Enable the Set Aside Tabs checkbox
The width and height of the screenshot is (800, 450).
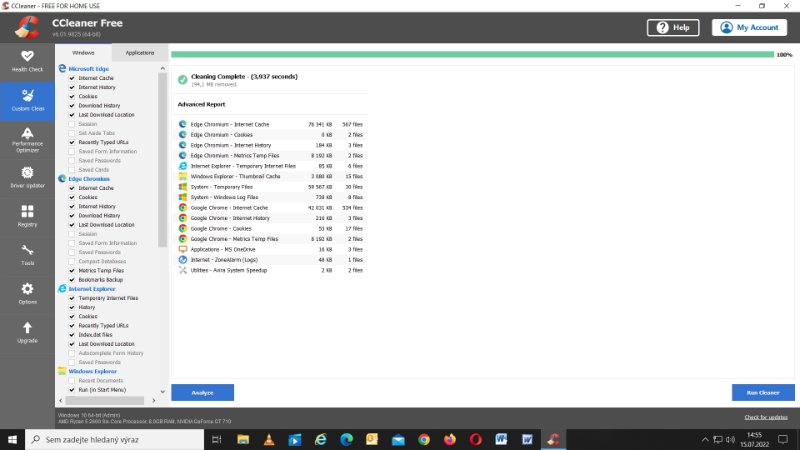click(72, 133)
